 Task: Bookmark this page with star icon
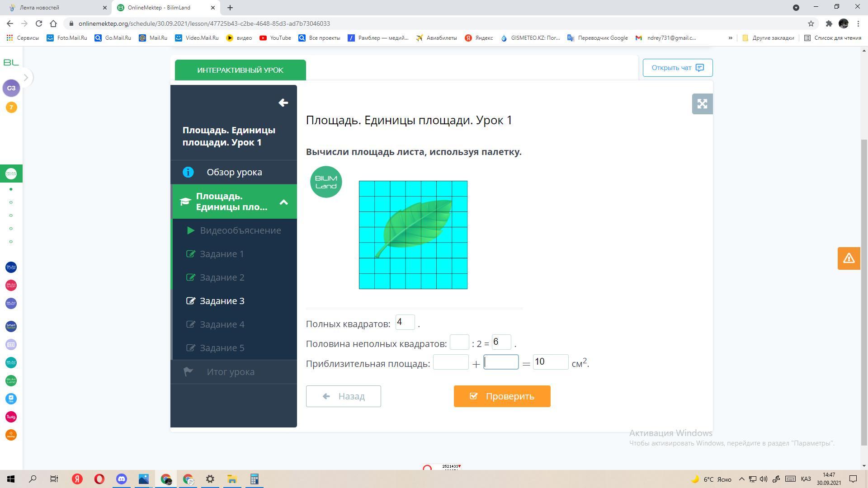point(811,23)
